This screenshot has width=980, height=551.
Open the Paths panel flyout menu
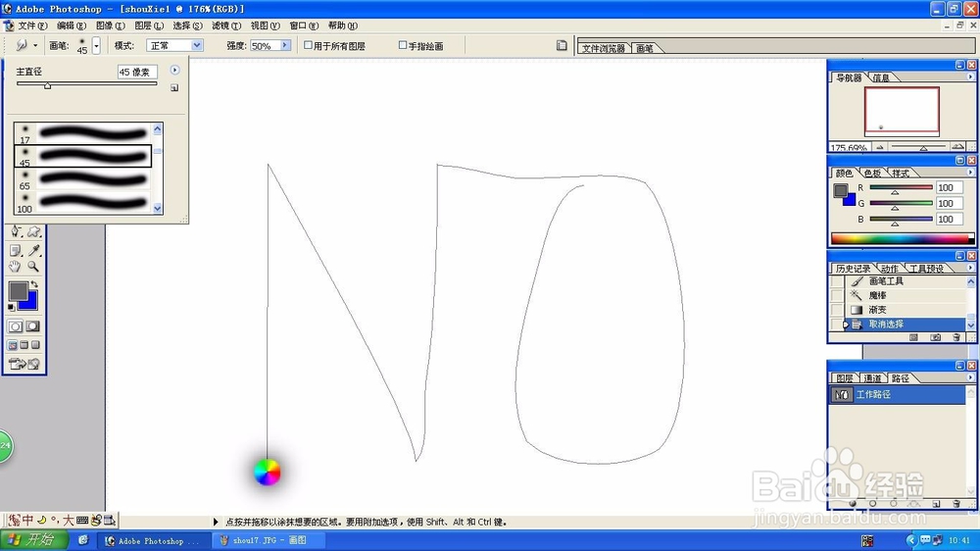pos(970,377)
